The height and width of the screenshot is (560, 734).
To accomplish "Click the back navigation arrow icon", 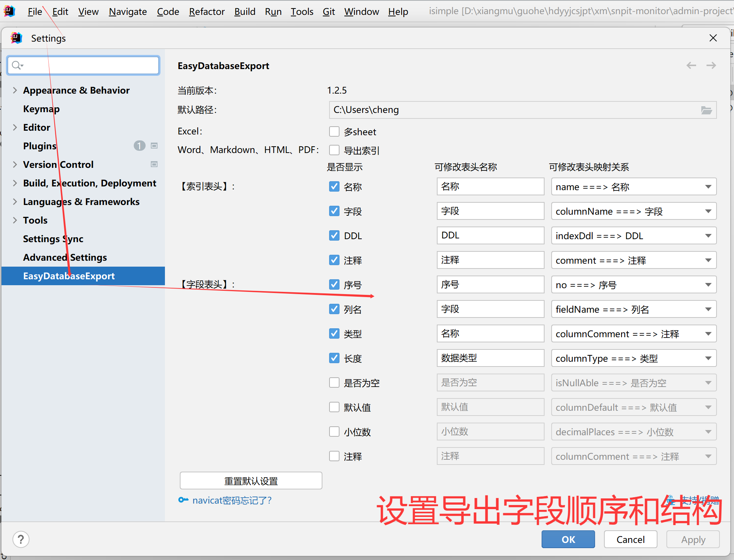I will [691, 65].
